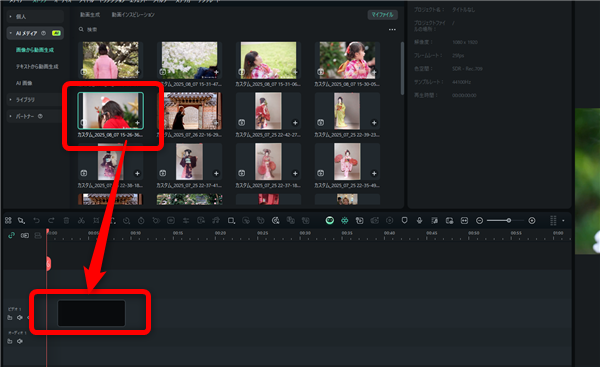The height and width of the screenshot is (367, 600).
Task: Click the music-note audio tool icon
Action: pyautogui.click(x=216, y=220)
